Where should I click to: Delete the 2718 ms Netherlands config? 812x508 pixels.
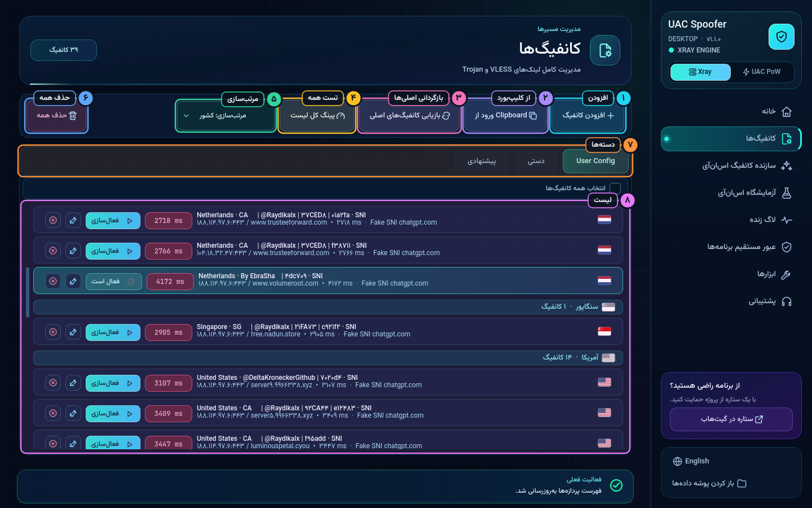[53, 221]
